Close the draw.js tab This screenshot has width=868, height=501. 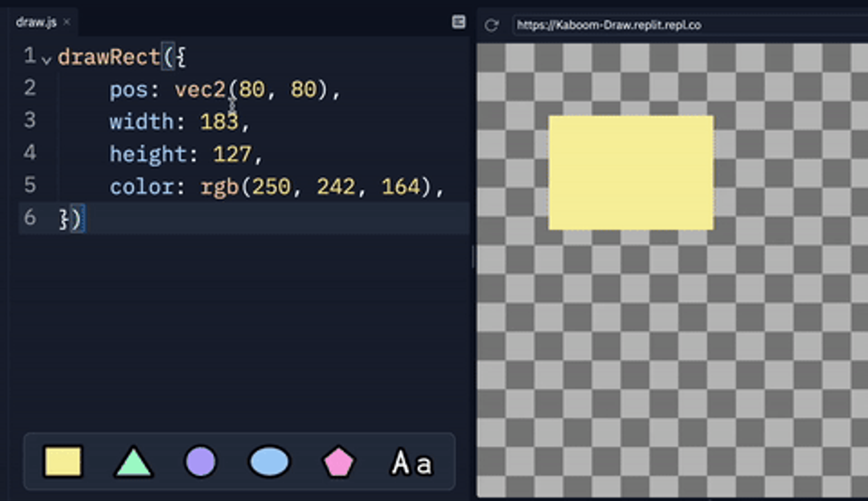tap(67, 22)
